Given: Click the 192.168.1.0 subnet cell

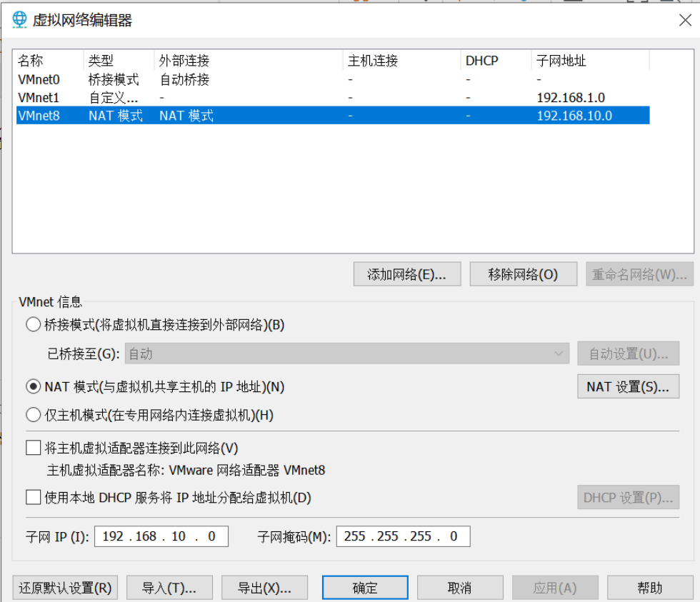Looking at the screenshot, I should (x=571, y=97).
